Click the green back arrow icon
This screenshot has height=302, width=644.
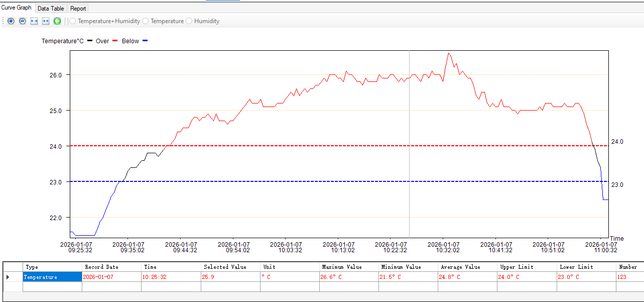(x=57, y=21)
